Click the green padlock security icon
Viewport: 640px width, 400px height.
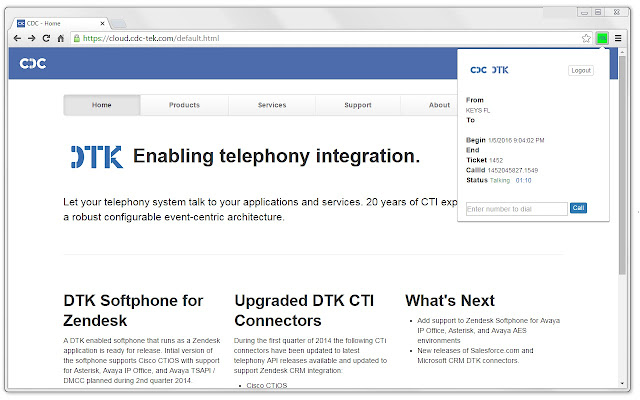[x=76, y=38]
